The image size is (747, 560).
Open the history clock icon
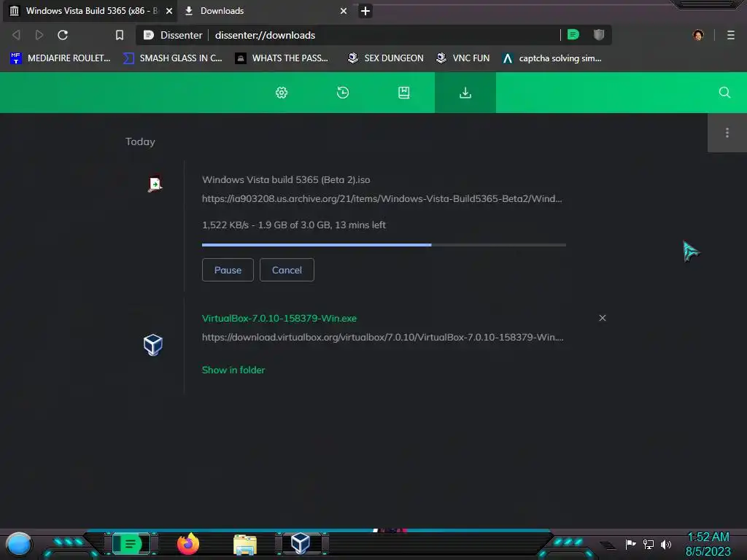pyautogui.click(x=343, y=93)
